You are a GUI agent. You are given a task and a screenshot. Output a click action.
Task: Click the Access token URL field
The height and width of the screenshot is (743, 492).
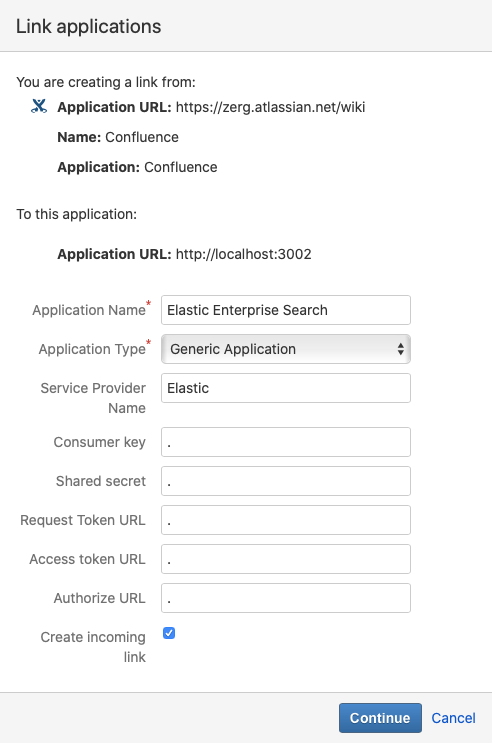click(286, 559)
